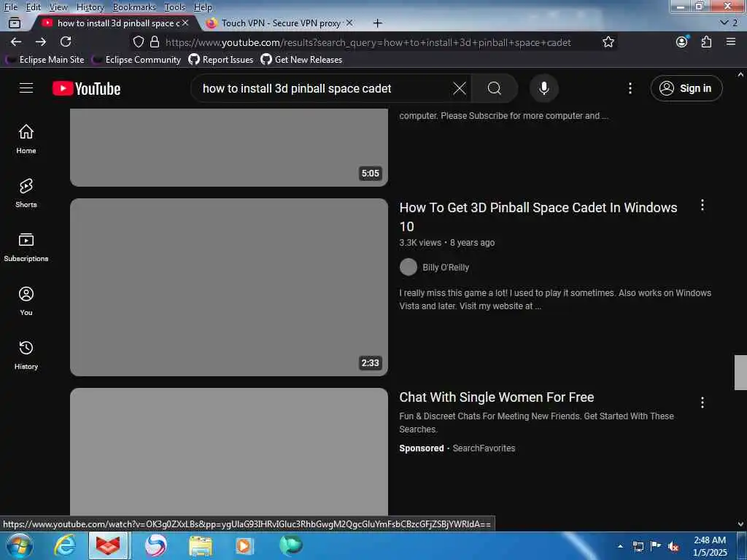Open more options for the sponsored ad

[703, 402]
